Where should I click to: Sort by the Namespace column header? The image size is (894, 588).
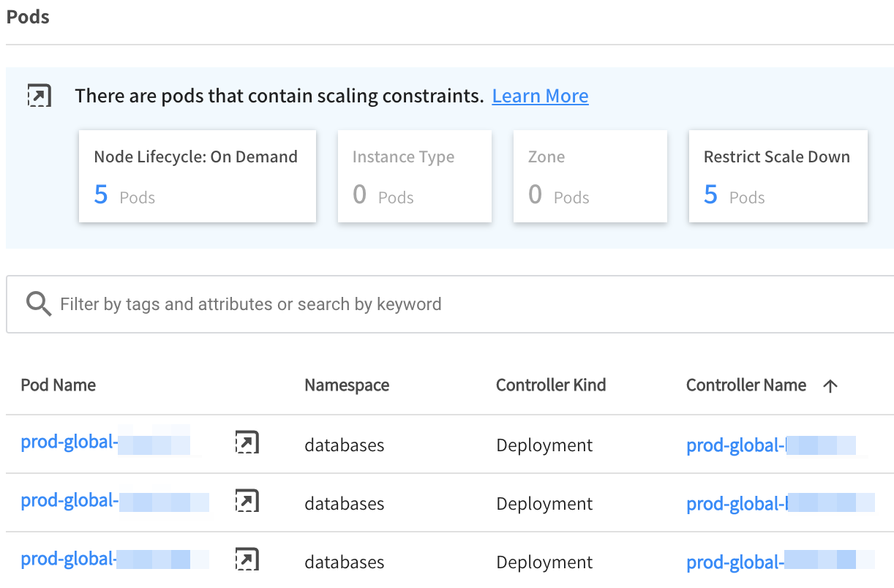[x=347, y=385]
